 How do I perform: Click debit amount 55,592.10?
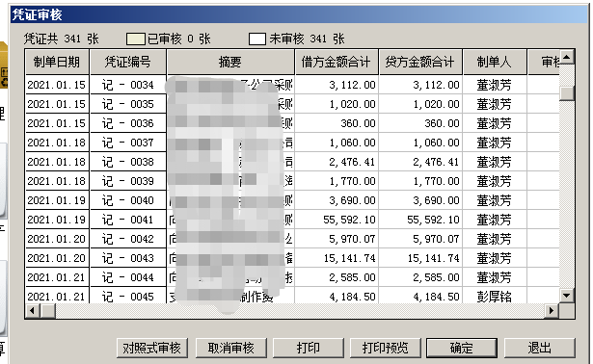(337, 220)
